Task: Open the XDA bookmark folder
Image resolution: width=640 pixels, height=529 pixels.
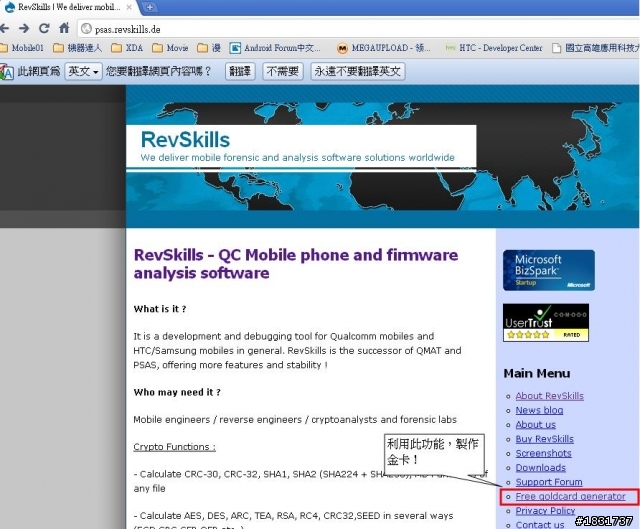Action: pos(127,48)
